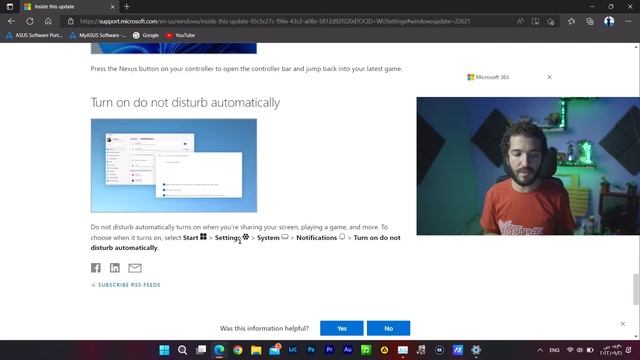
Task: Open the Mail app on taskbar
Action: [x=274, y=350]
